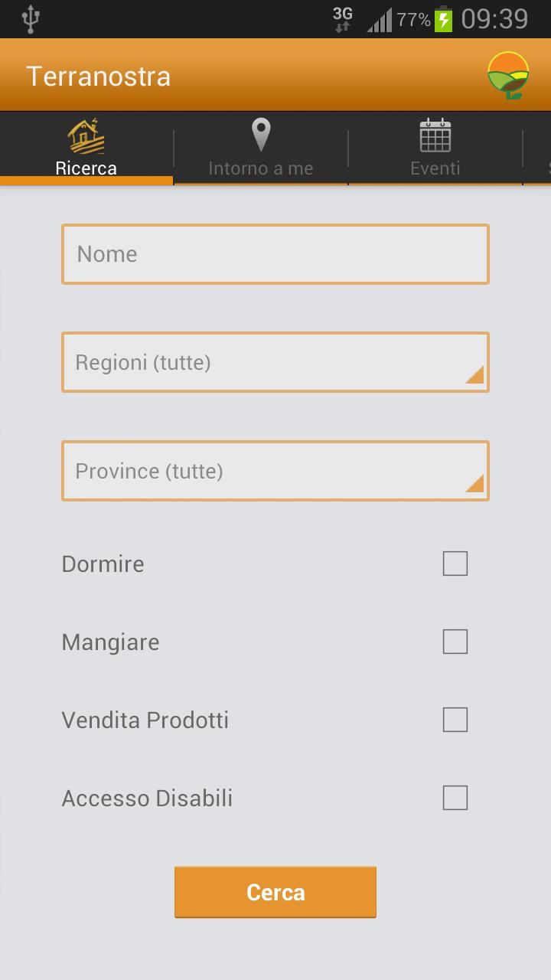Tap the USB status icon
551x980 pixels.
31,19
